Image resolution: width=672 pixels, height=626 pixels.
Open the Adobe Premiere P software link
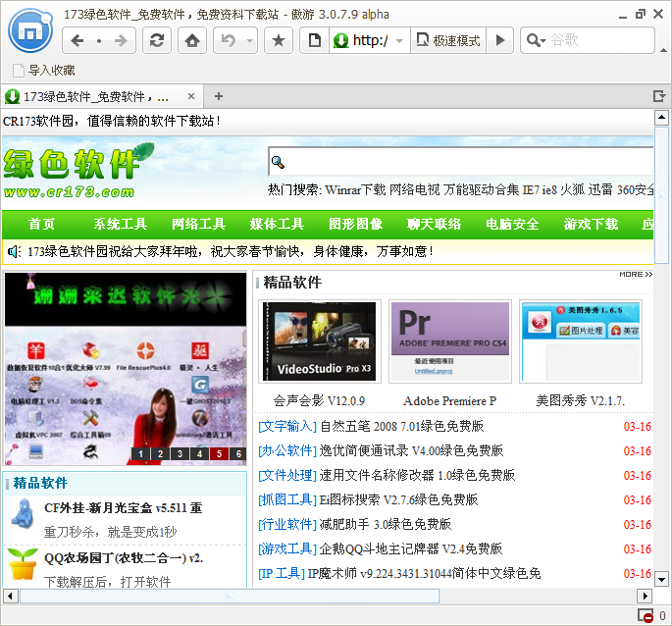click(x=449, y=400)
